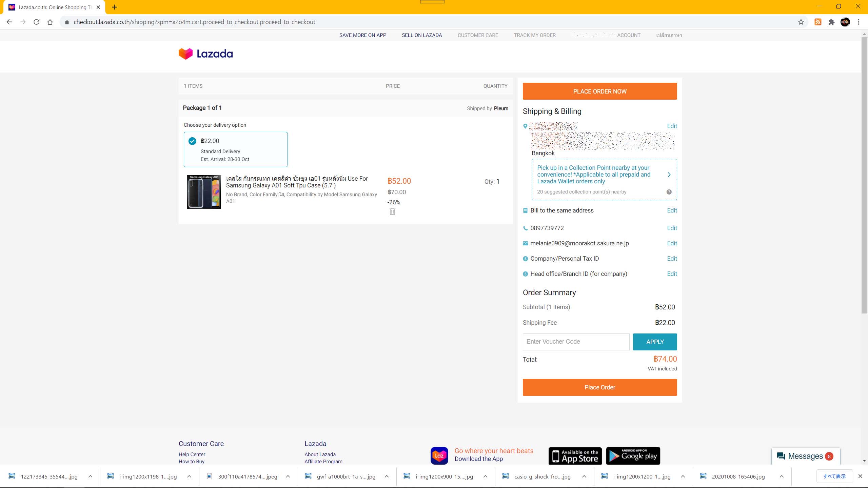Open menu for 122173345_35544 jpg download

tap(91, 476)
